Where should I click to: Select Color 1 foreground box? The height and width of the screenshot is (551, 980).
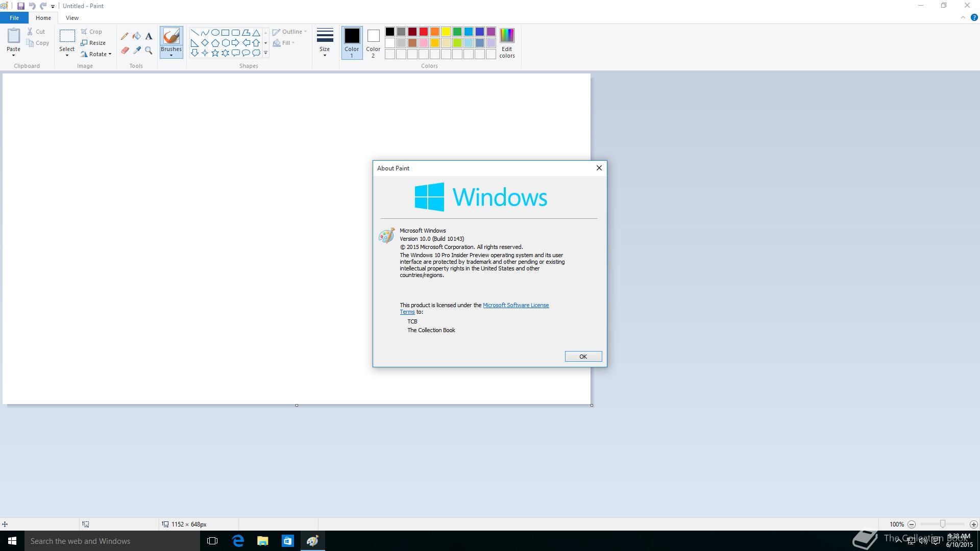click(x=352, y=43)
